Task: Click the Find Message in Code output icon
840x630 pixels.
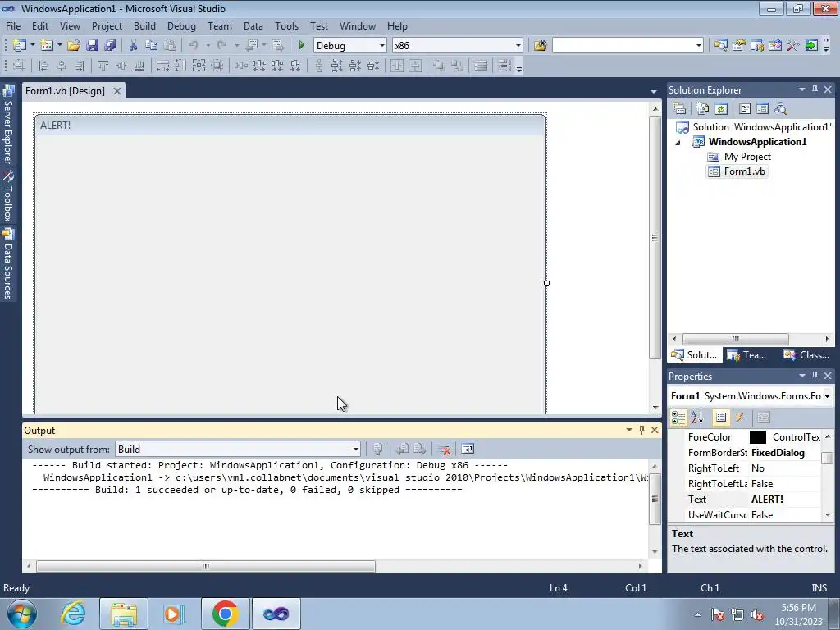Action: coord(377,449)
